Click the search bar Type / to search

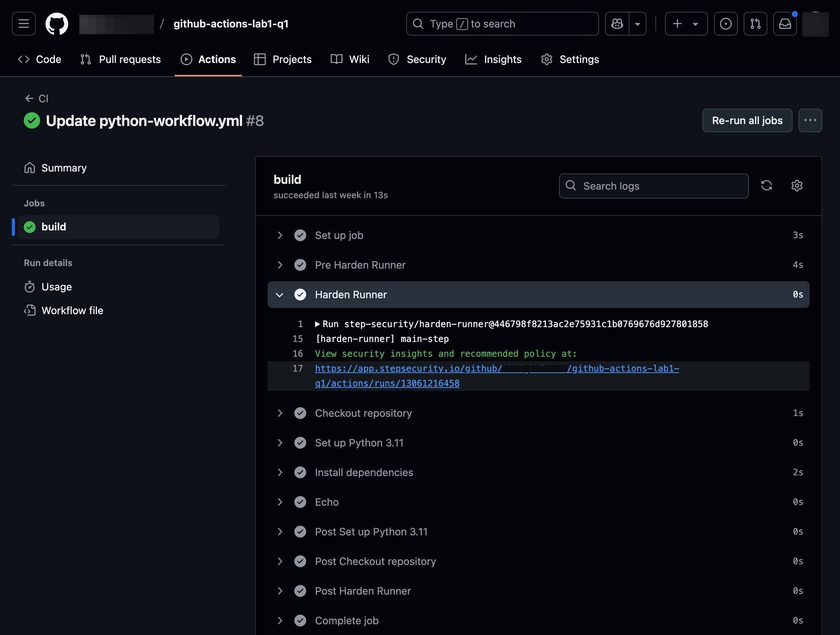[502, 24]
